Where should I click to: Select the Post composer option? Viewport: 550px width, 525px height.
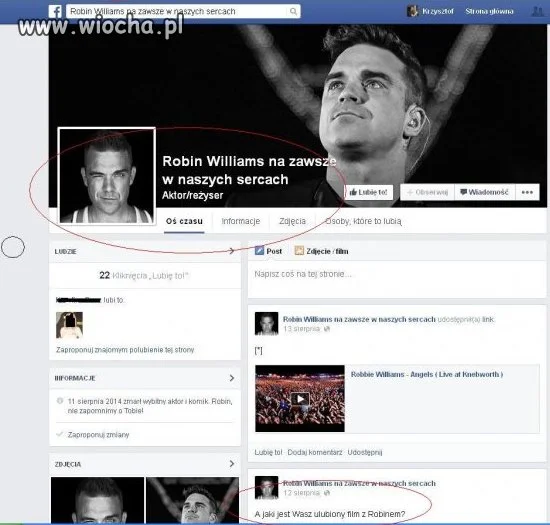[x=268, y=251]
